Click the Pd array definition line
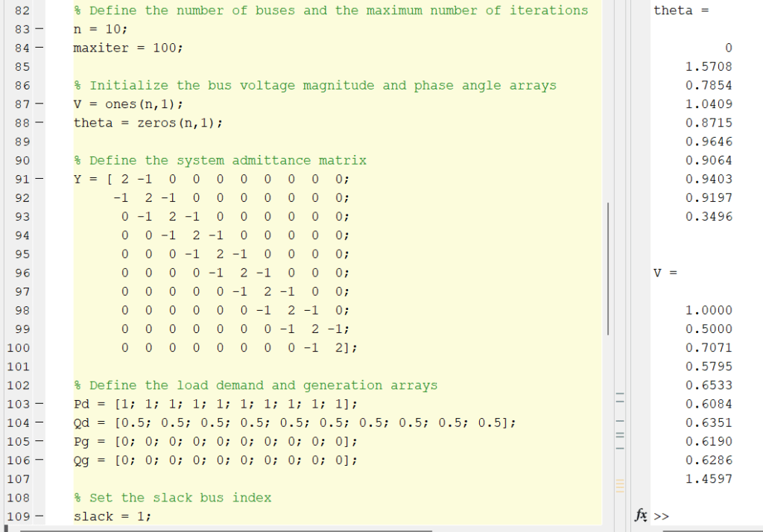The width and height of the screenshot is (763, 532). (215, 404)
